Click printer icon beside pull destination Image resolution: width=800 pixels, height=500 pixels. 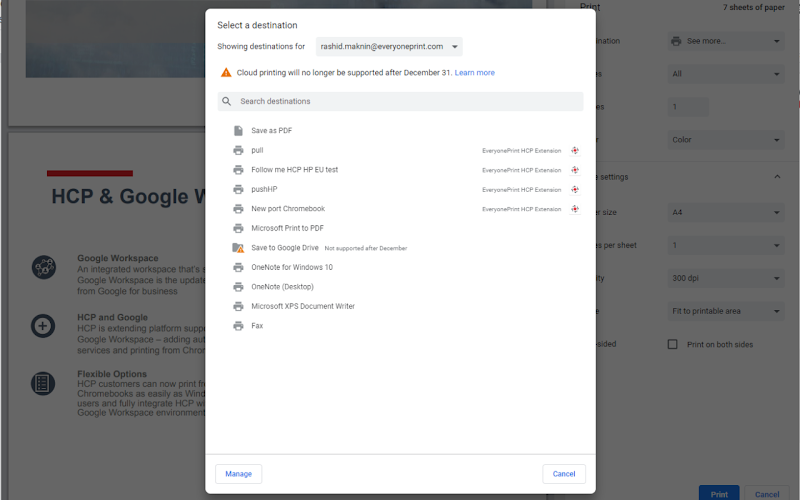click(x=238, y=150)
